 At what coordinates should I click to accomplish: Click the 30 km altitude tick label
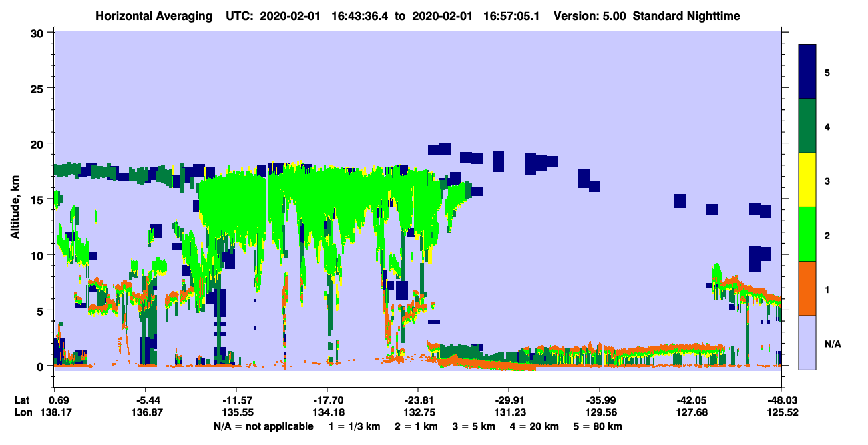[38, 33]
